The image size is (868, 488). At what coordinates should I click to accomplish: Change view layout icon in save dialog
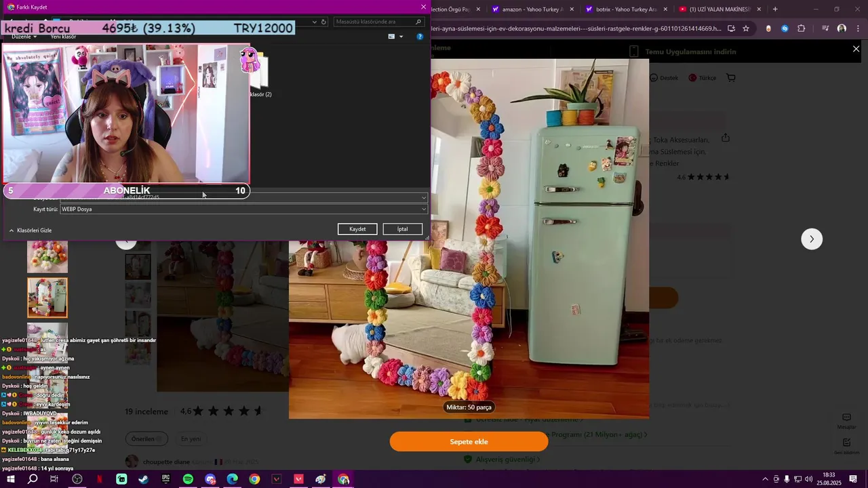pyautogui.click(x=391, y=37)
